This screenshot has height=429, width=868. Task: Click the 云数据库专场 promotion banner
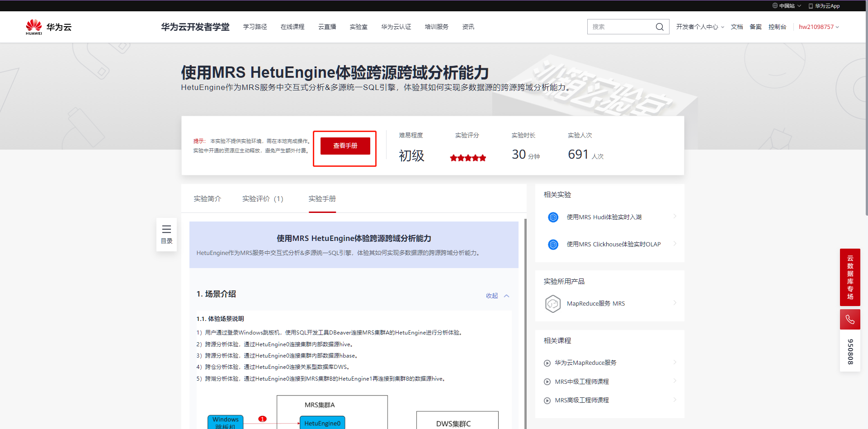click(x=850, y=277)
